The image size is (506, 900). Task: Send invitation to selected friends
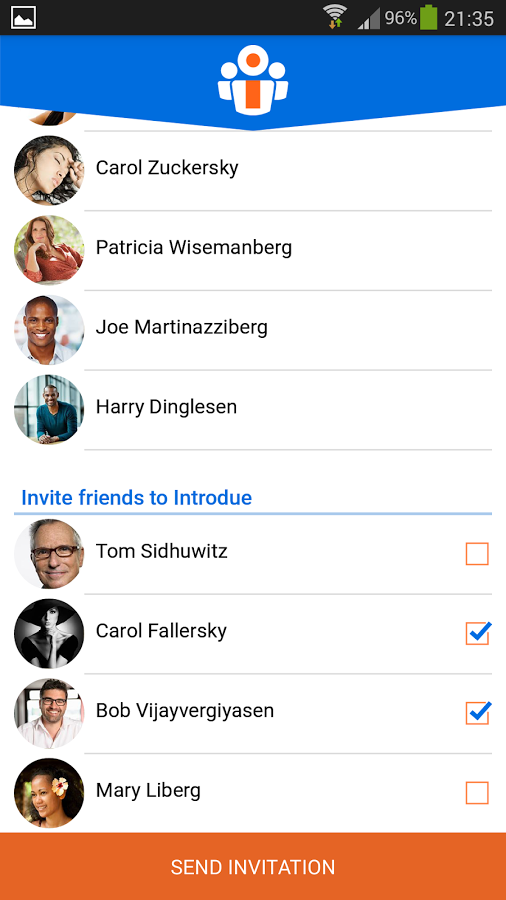point(253,866)
